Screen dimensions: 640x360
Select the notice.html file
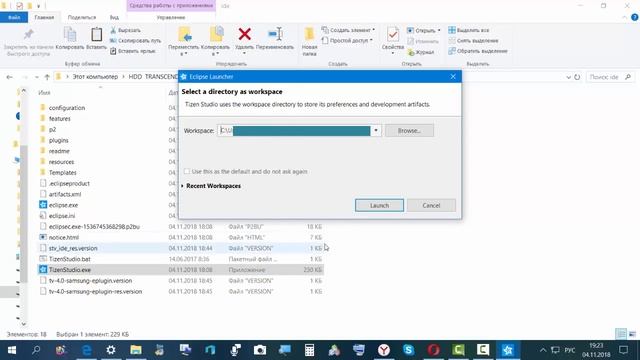pyautogui.click(x=64, y=237)
